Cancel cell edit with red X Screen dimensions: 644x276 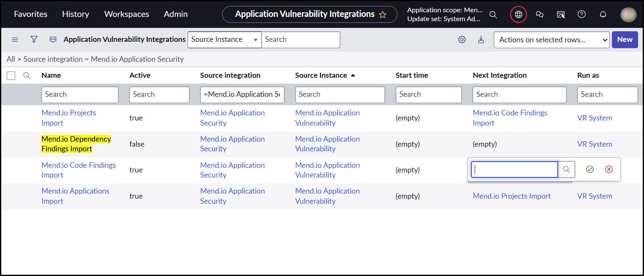click(609, 169)
